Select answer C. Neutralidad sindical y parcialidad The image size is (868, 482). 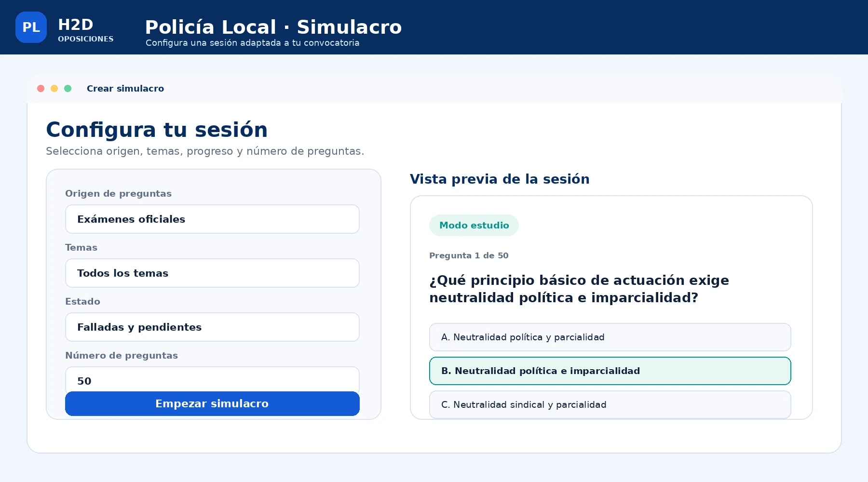coord(610,404)
